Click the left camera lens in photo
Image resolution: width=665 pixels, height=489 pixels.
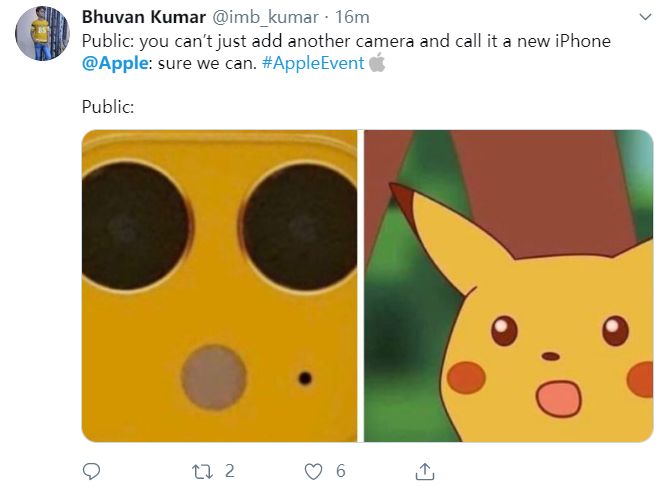[134, 226]
